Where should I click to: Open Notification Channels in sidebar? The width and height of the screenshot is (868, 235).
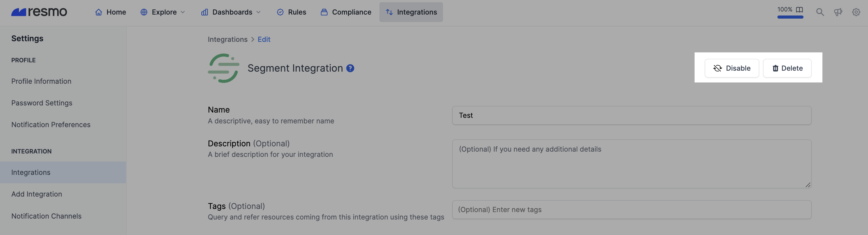(47, 216)
